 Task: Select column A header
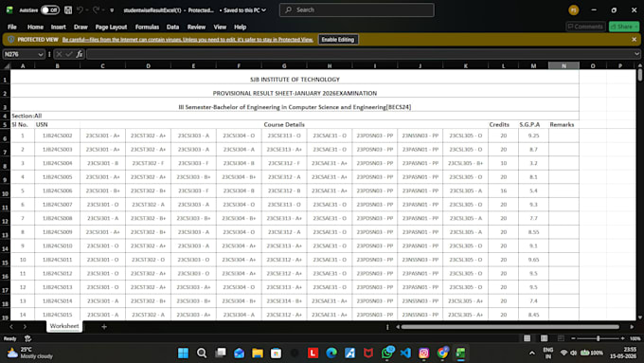coord(23,65)
